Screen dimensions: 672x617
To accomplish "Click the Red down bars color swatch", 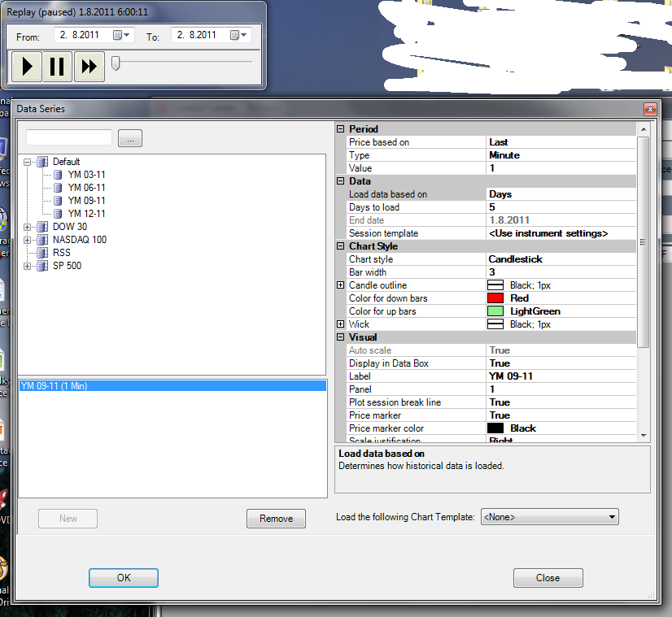I will [495, 298].
